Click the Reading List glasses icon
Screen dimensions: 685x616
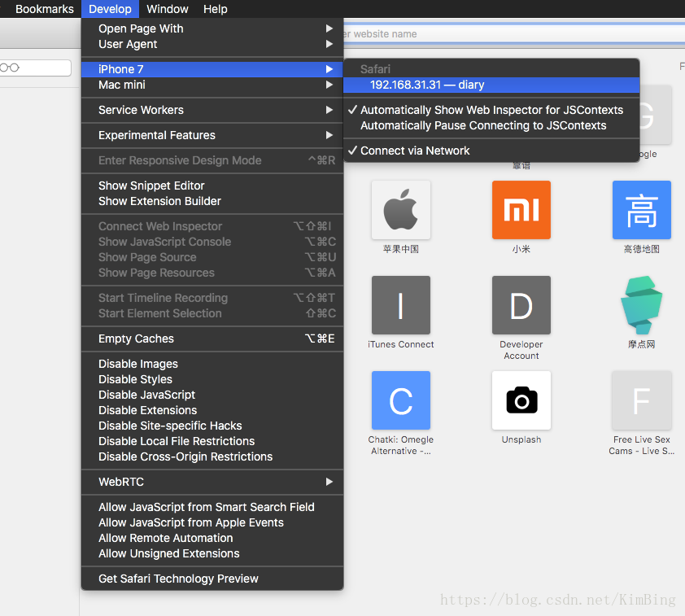click(x=10, y=68)
